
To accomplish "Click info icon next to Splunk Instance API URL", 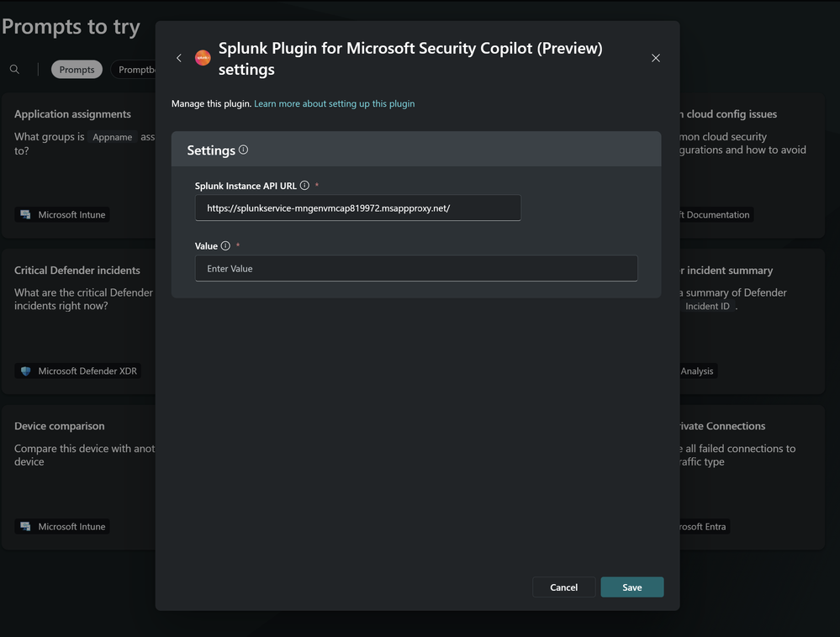I will (304, 185).
